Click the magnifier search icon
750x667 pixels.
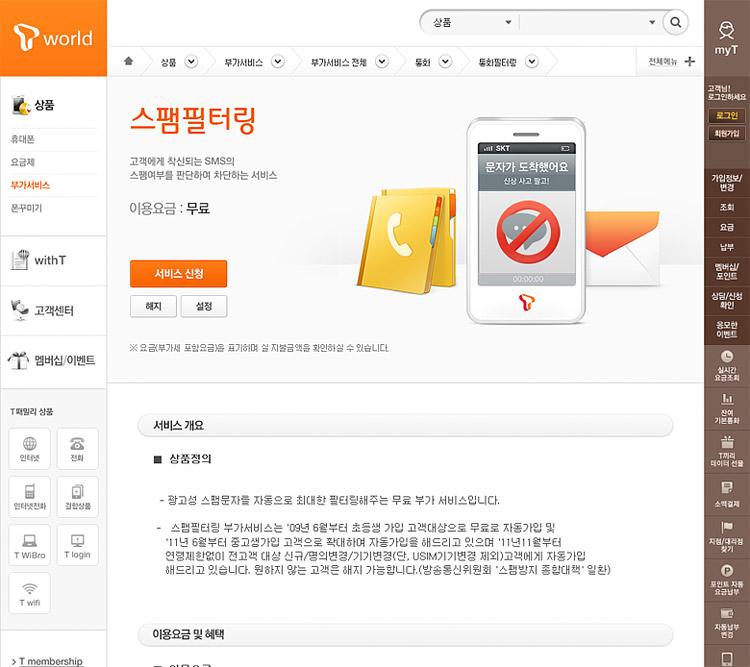pyautogui.click(x=676, y=22)
